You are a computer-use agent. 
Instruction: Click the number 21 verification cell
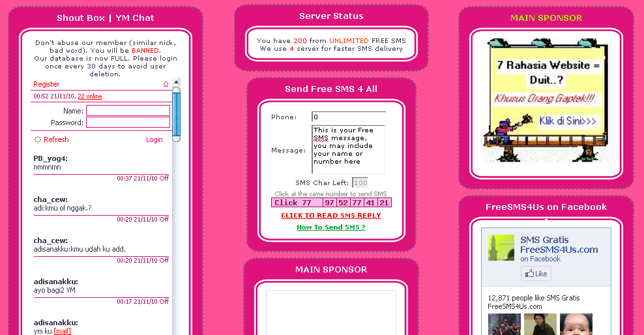(x=384, y=203)
